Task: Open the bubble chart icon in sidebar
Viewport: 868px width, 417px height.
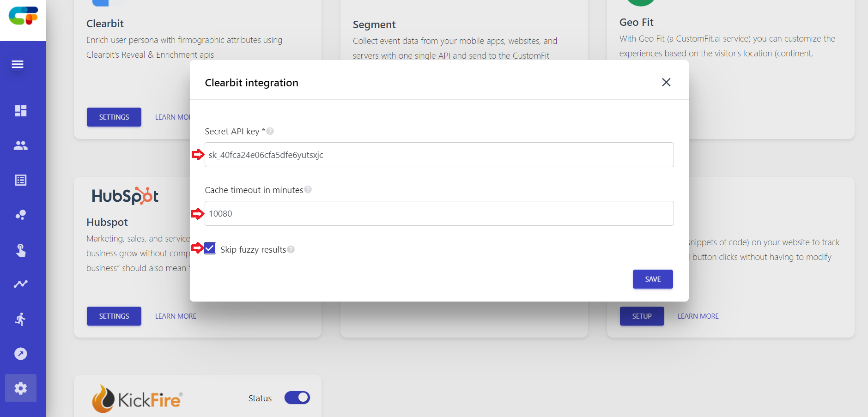Action: click(21, 215)
